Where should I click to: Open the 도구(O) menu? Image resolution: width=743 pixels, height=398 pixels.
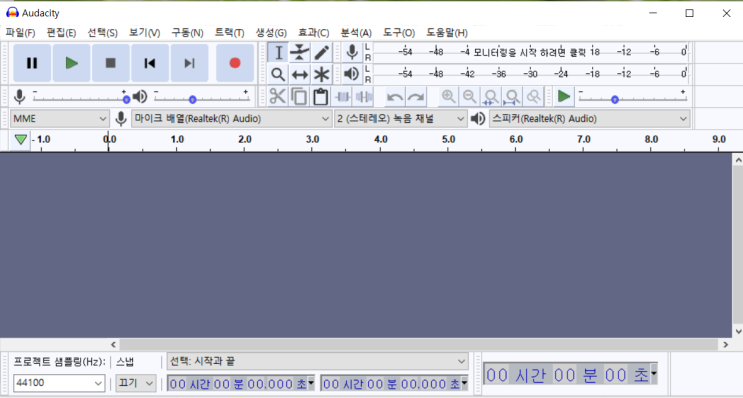pyautogui.click(x=399, y=33)
